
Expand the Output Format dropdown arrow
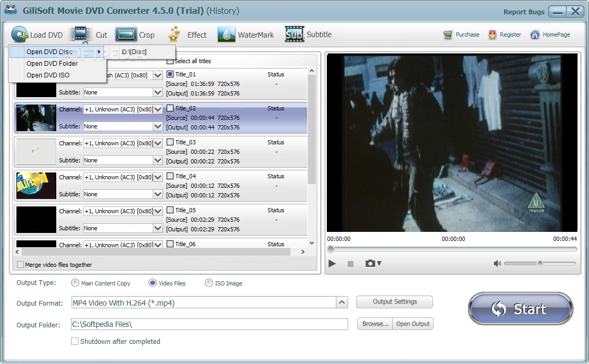coord(342,302)
